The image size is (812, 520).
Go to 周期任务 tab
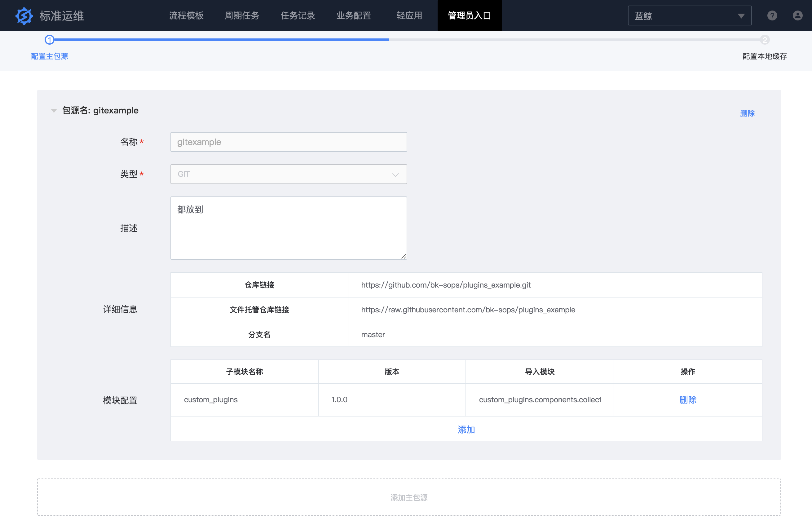pyautogui.click(x=242, y=15)
